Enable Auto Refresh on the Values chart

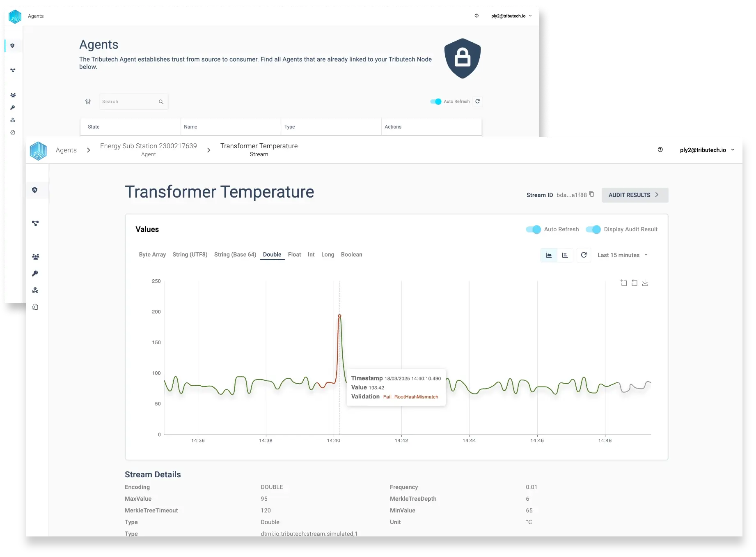[533, 230]
